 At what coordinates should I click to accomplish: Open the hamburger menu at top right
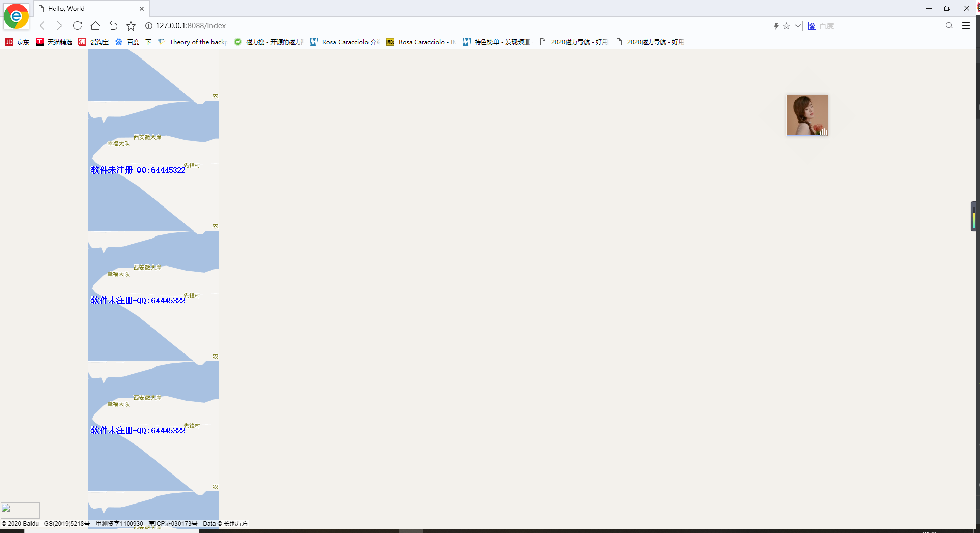pos(966,25)
